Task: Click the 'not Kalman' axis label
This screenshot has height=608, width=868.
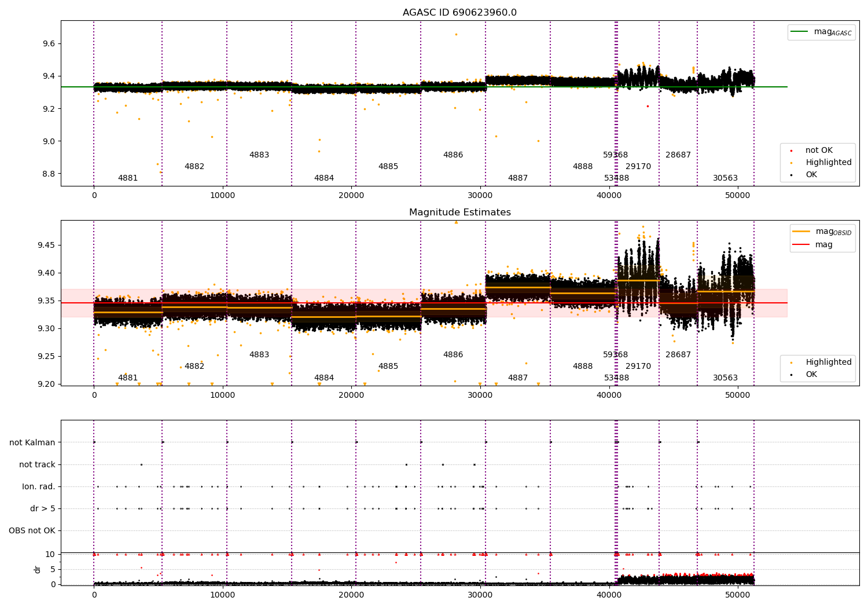Action: 32,443
